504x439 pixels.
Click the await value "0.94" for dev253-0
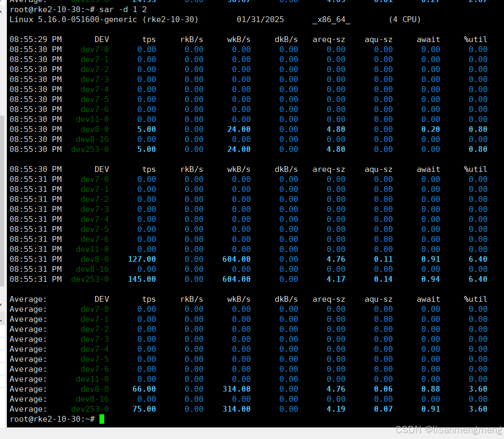coord(431,279)
